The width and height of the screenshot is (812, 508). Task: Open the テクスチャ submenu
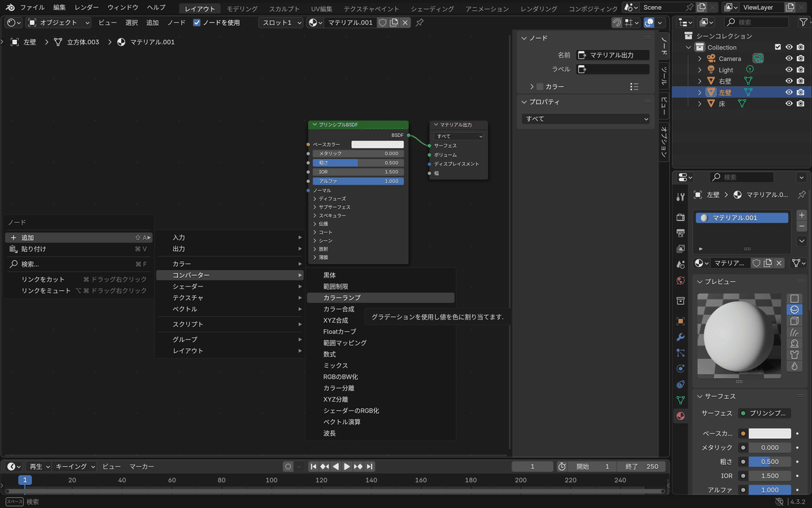[x=230, y=298]
